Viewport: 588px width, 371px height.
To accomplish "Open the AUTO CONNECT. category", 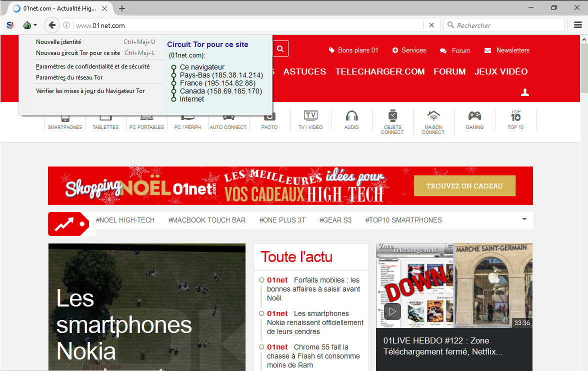I will tap(228, 123).
